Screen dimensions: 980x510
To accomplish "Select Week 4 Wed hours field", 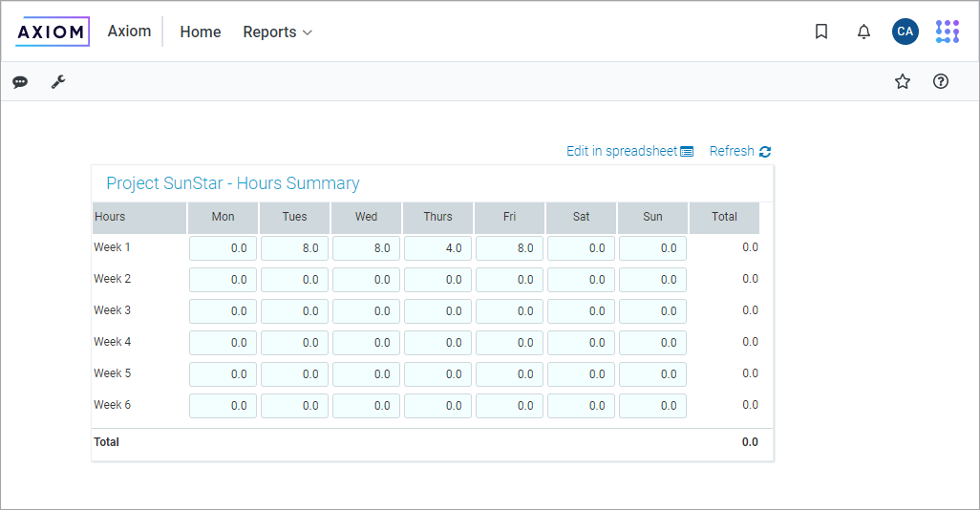I will coord(366,343).
